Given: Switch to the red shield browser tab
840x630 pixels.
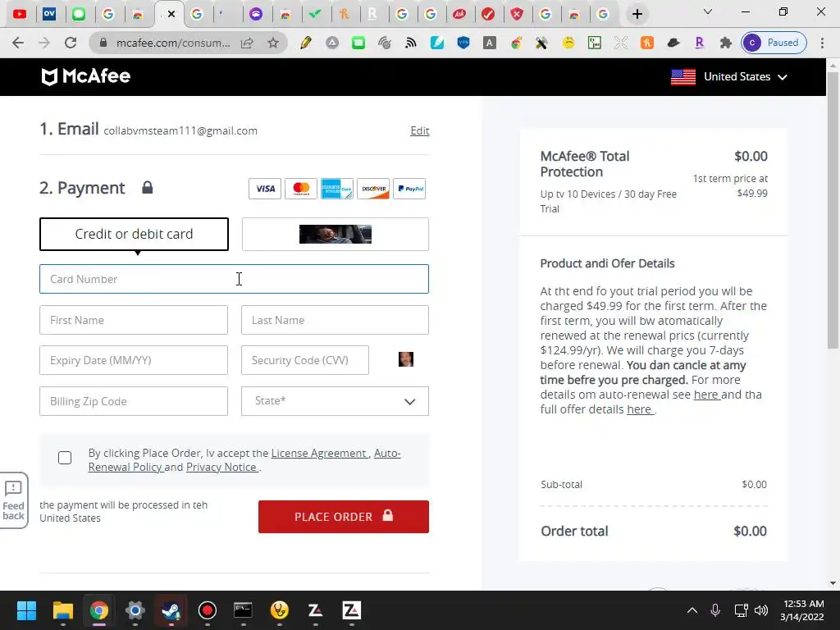Looking at the screenshot, I should (x=517, y=14).
